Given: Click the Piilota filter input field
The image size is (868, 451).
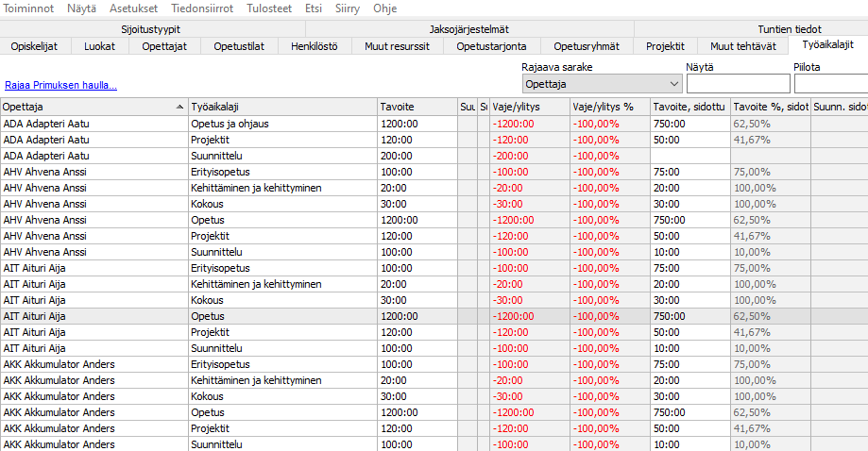Looking at the screenshot, I should coord(831,85).
